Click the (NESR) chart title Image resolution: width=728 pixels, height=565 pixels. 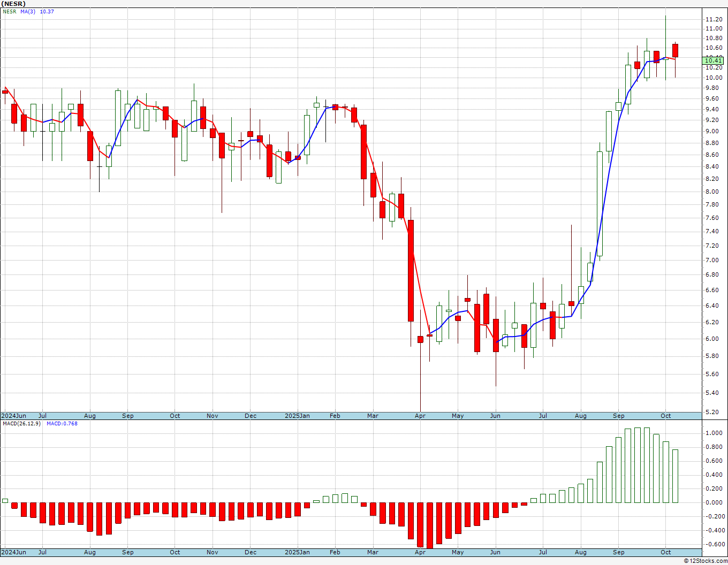(x=13, y=4)
